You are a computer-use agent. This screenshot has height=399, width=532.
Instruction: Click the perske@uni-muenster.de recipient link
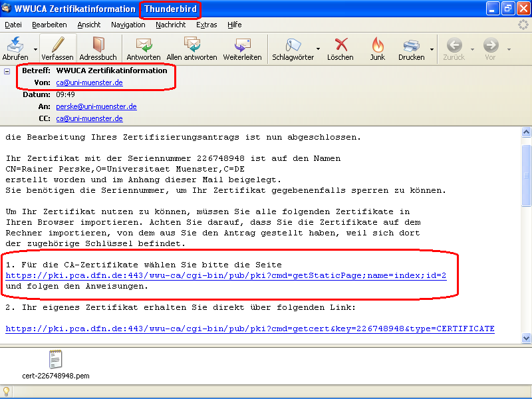[96, 106]
